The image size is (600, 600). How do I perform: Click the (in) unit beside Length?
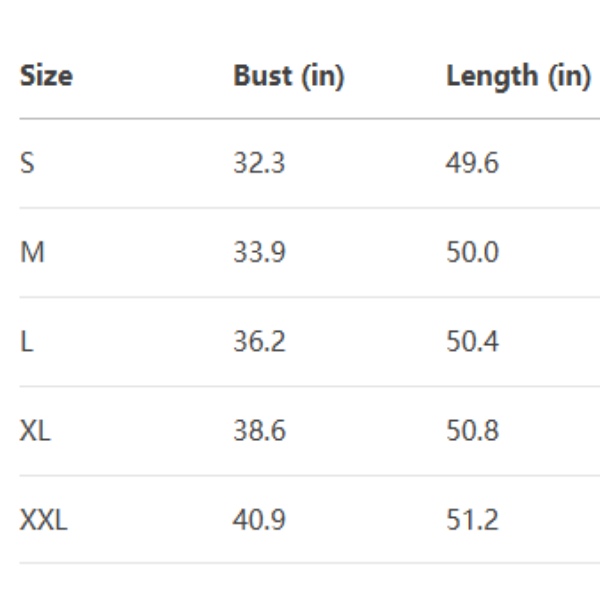click(566, 76)
